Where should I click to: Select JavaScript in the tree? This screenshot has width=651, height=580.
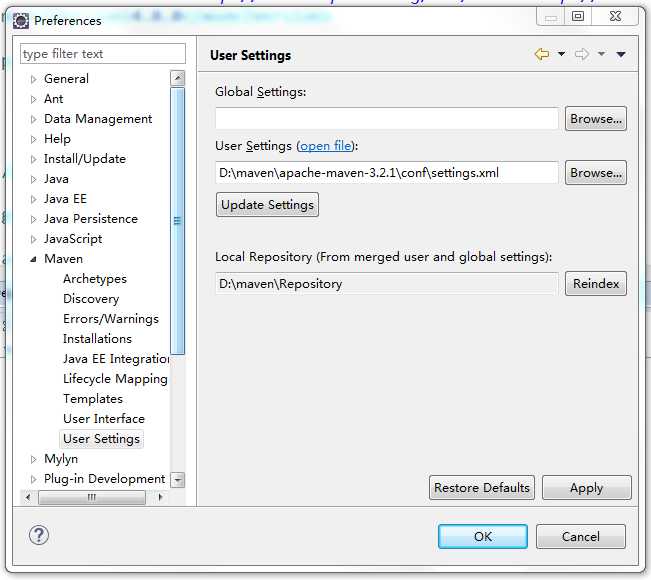[x=73, y=239]
